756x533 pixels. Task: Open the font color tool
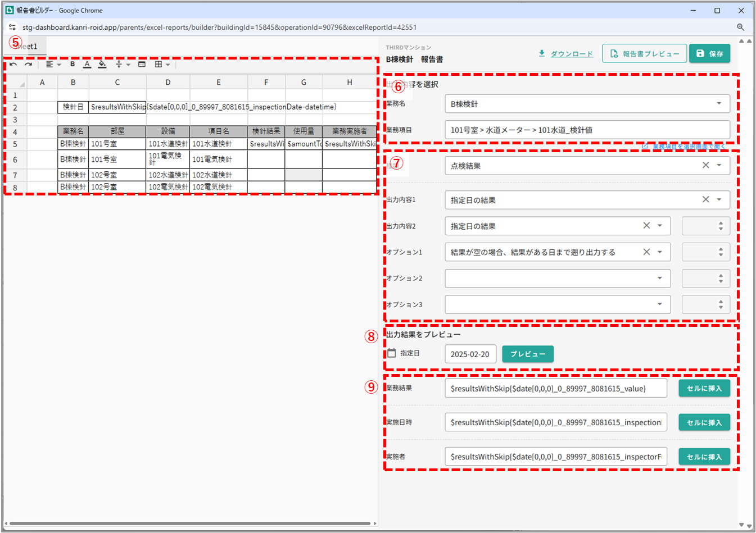tap(87, 65)
